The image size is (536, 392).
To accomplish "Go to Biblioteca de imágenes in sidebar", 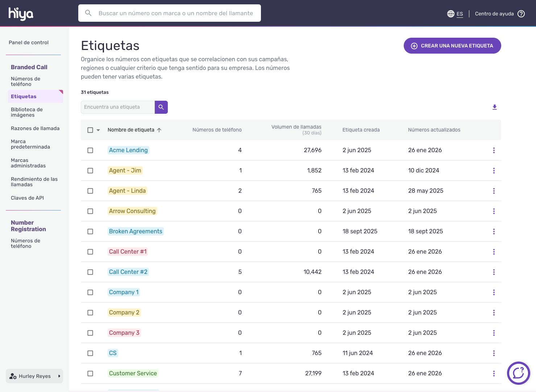I will pyautogui.click(x=27, y=112).
